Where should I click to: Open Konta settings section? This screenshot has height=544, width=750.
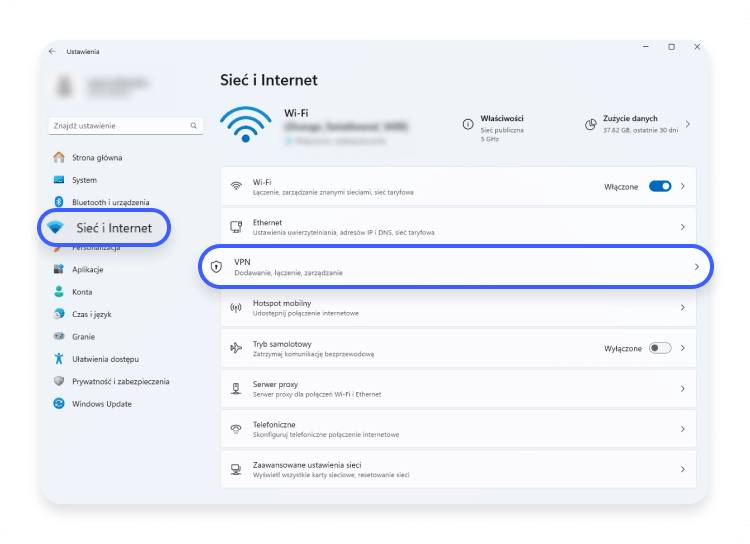[x=73, y=292]
